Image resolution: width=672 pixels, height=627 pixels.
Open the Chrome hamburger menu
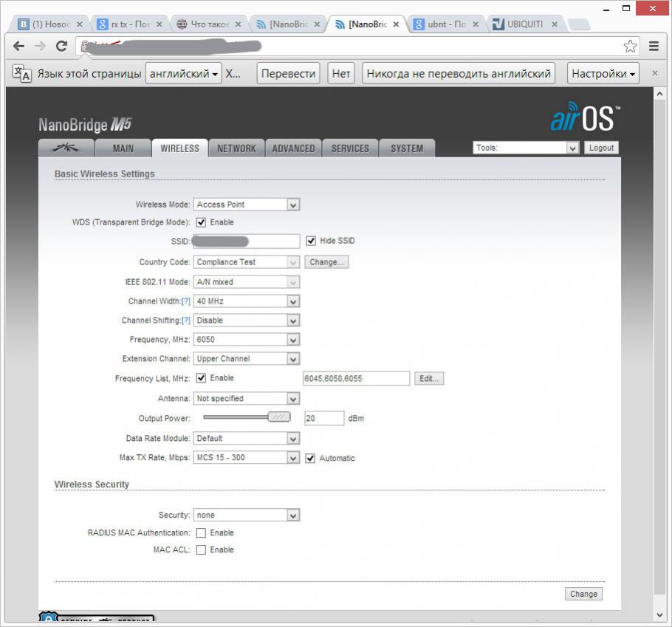(x=654, y=47)
